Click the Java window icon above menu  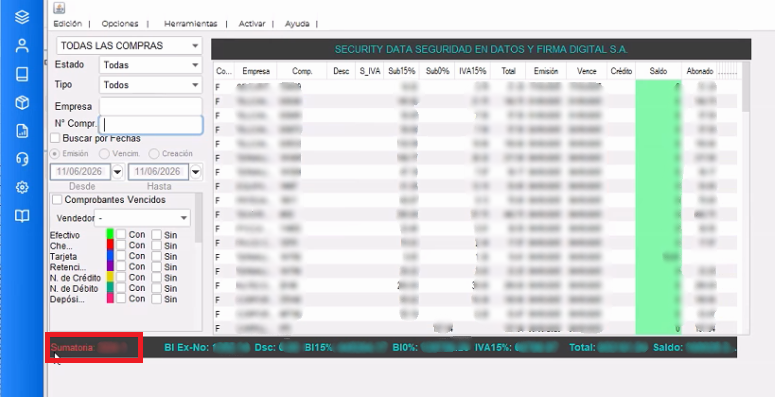coord(59,8)
